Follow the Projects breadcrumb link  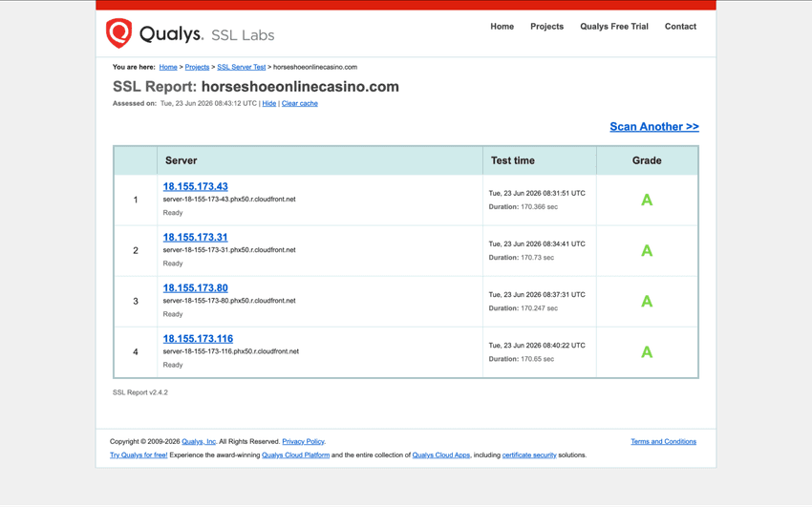point(197,67)
